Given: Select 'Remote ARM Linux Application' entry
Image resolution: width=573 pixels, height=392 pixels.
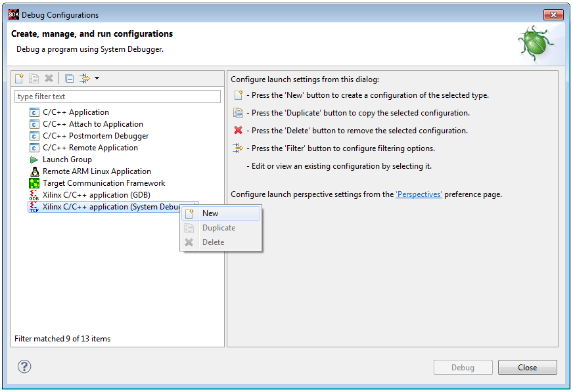Looking at the screenshot, I should tap(97, 171).
